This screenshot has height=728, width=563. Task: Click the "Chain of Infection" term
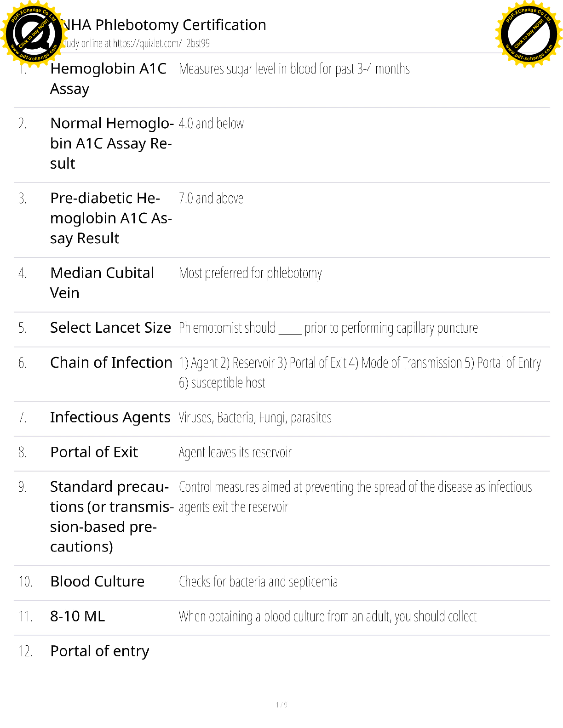click(111, 363)
